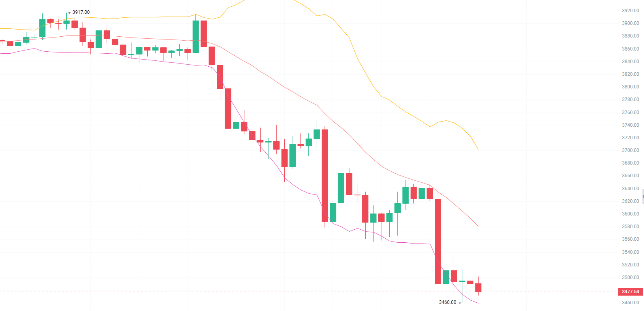Click the 3917.00 high price marker label
The image size is (644, 311).
tap(81, 12)
